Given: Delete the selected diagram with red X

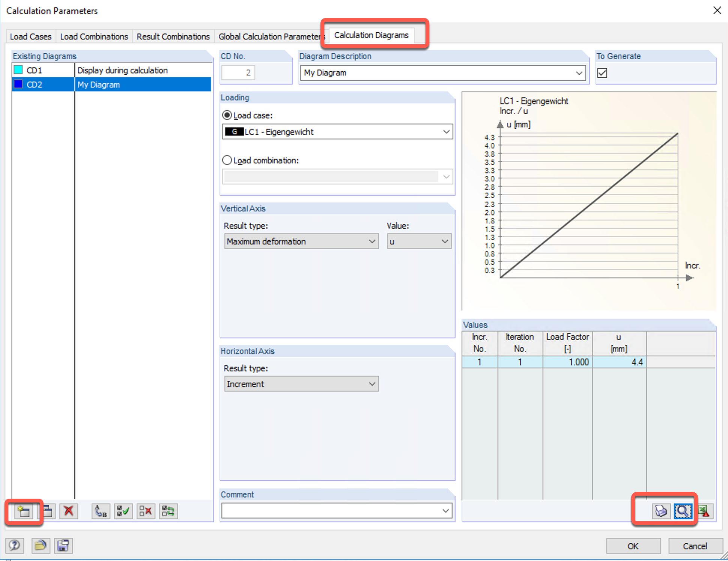Looking at the screenshot, I should coord(69,511).
